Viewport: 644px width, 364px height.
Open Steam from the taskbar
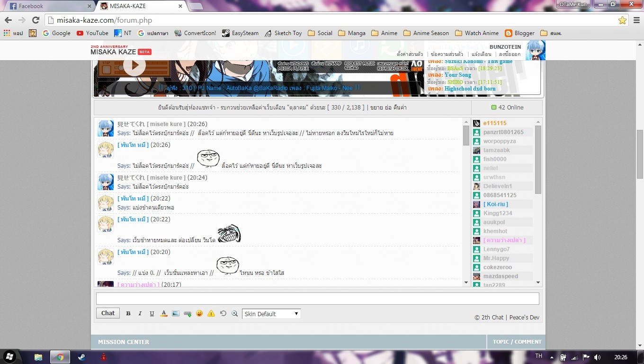click(x=82, y=357)
